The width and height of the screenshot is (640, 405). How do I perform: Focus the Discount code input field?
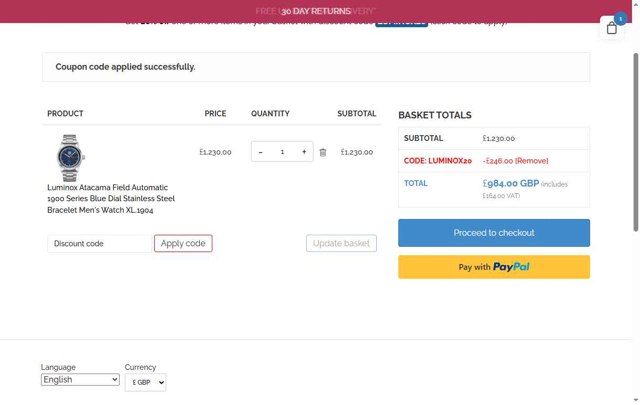(x=100, y=243)
